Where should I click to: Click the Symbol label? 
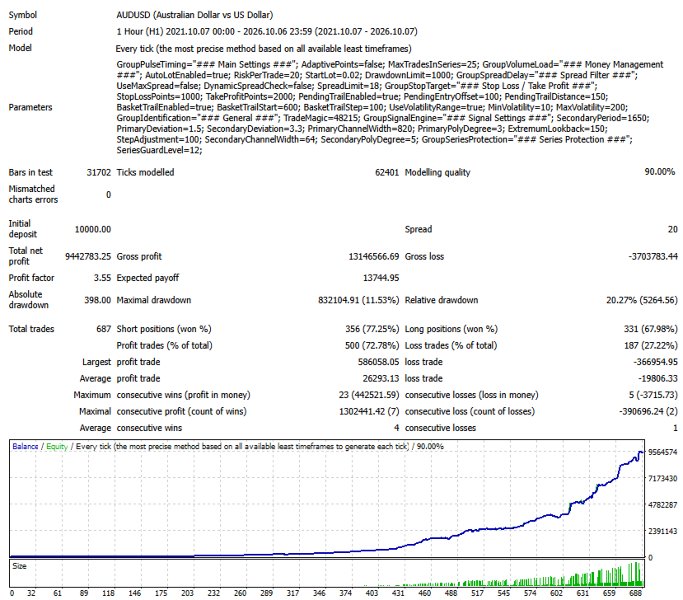point(23,15)
